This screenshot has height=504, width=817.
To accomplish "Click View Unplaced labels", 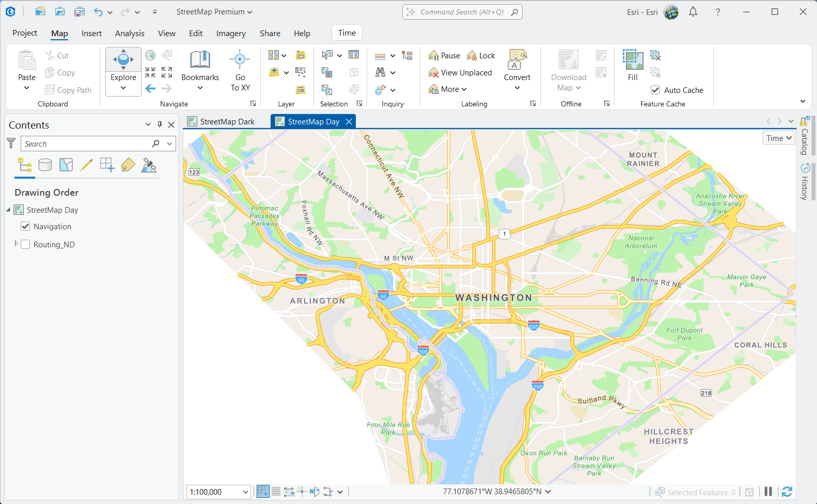I will tap(460, 73).
